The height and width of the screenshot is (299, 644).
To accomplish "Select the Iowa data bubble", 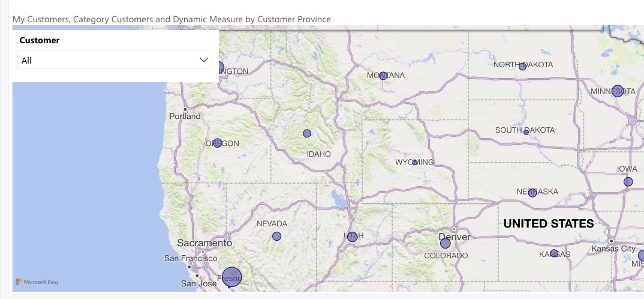I will click(628, 182).
